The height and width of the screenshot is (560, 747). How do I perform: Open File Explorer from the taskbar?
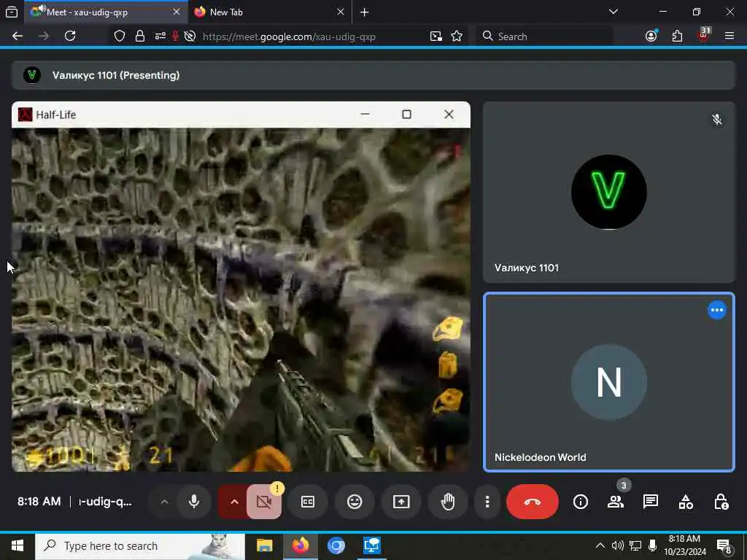click(x=264, y=545)
